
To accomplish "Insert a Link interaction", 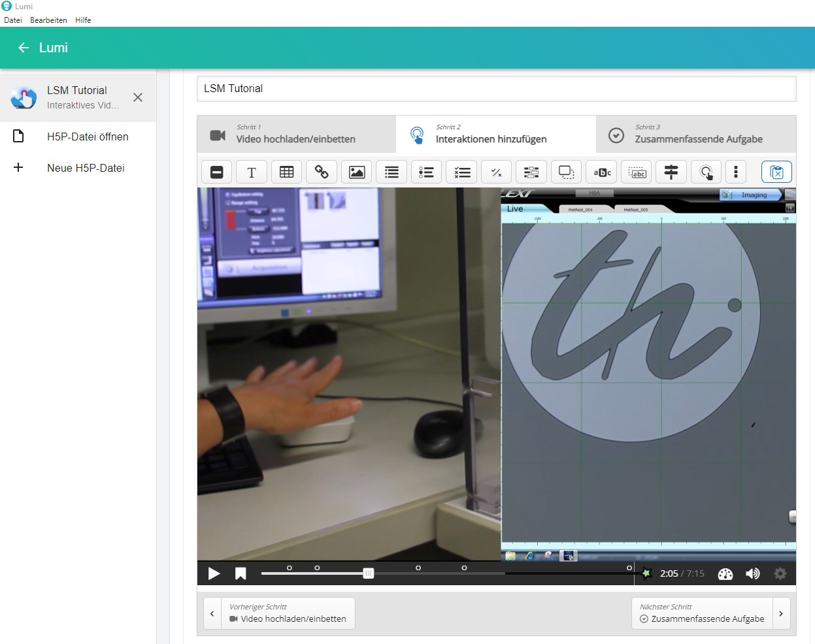I will (x=322, y=172).
